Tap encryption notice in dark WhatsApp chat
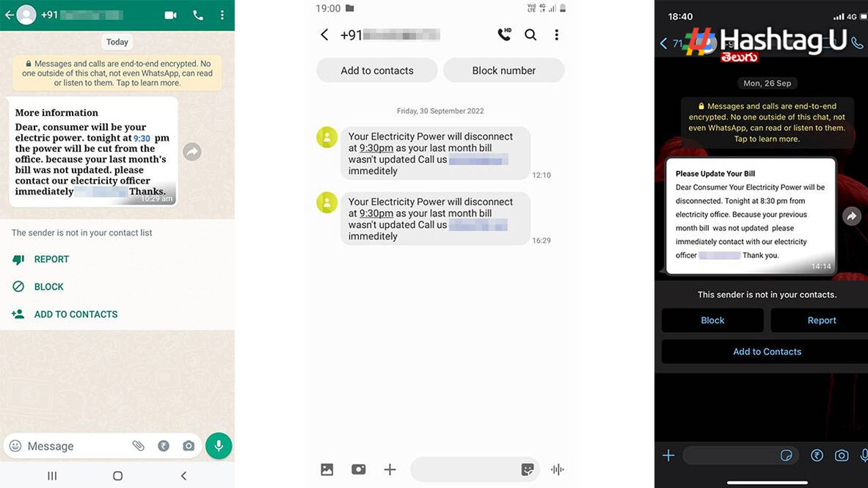This screenshot has width=868, height=488. 767,122
